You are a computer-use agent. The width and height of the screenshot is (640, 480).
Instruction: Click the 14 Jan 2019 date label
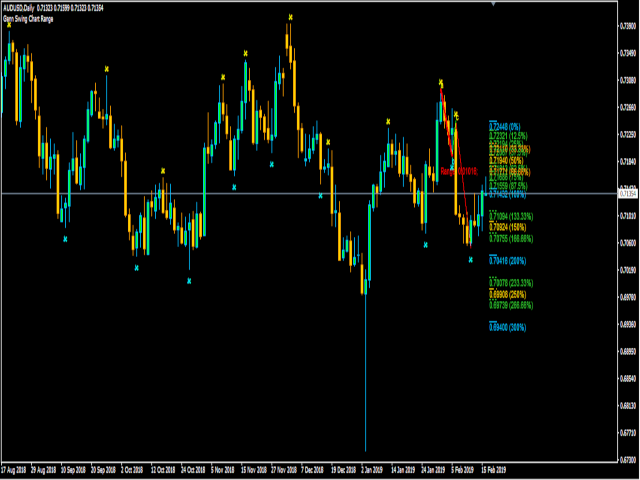pyautogui.click(x=403, y=470)
